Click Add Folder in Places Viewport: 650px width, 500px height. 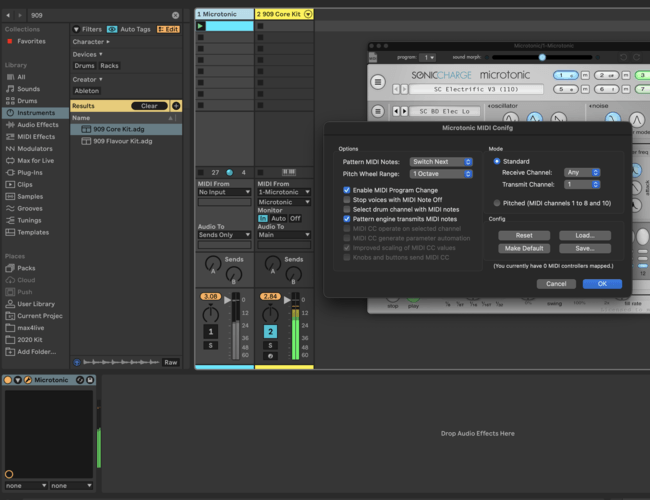pyautogui.click(x=36, y=352)
